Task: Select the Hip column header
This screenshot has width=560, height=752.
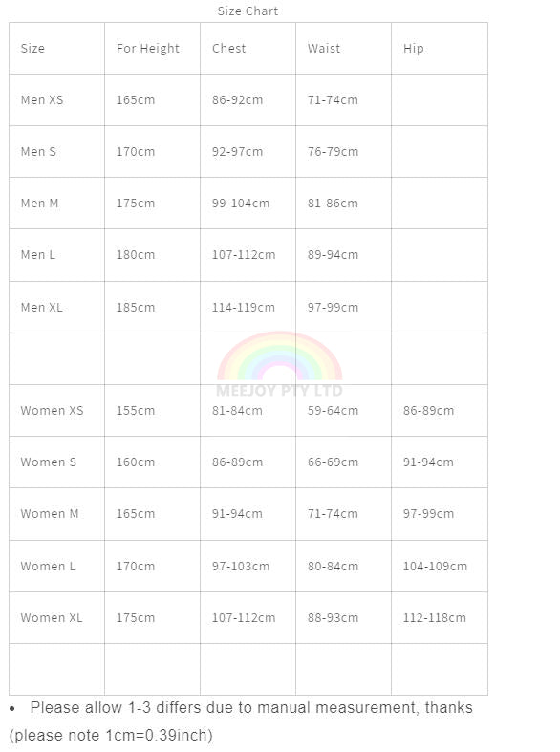Action: click(413, 49)
